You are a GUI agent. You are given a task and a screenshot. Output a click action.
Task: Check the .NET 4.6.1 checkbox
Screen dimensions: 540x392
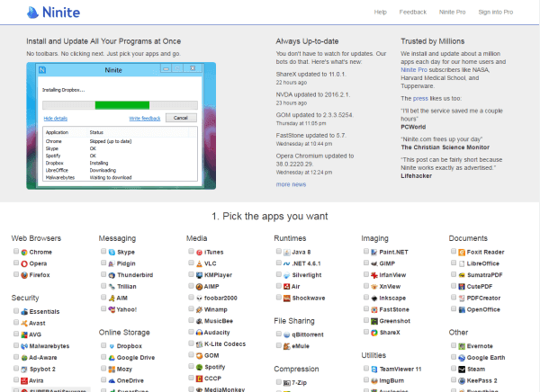pyautogui.click(x=279, y=263)
